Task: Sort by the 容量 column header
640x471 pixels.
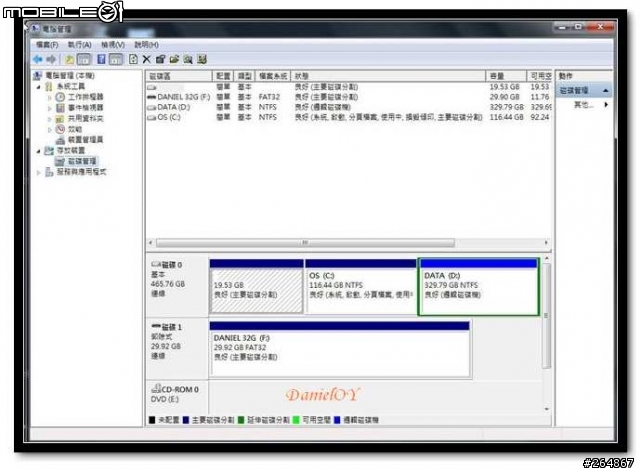Action: tap(506, 76)
